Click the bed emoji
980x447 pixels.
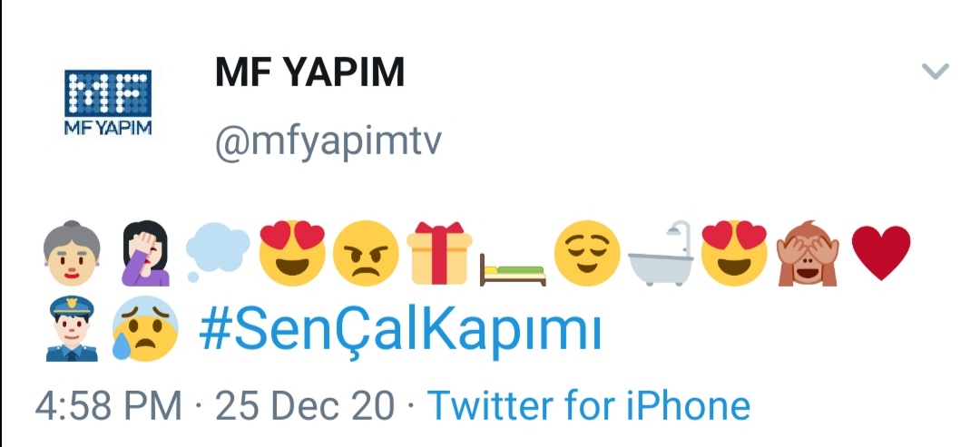[513, 269]
